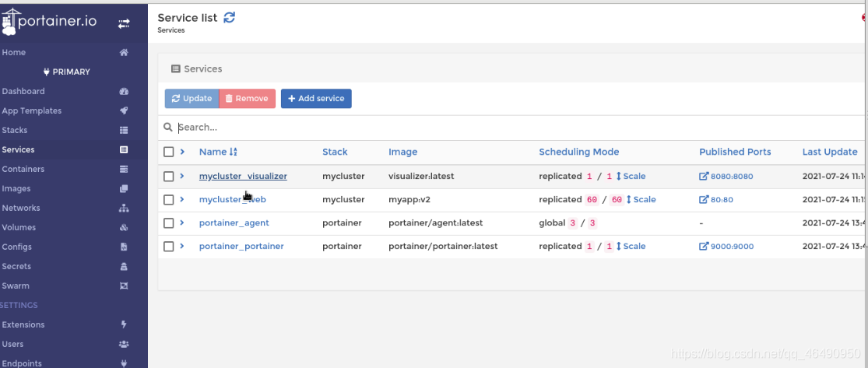Click the Remove button
868x368 pixels.
[x=248, y=99]
